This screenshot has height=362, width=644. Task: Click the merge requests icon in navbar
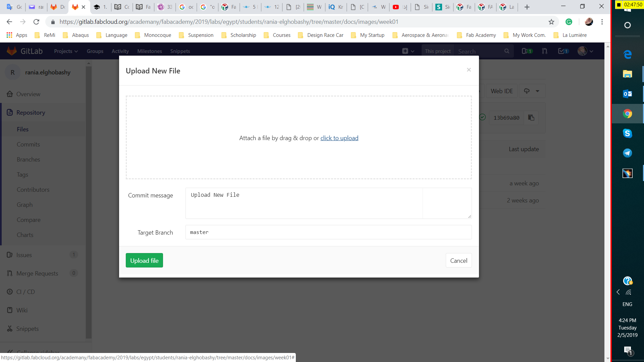tap(544, 51)
